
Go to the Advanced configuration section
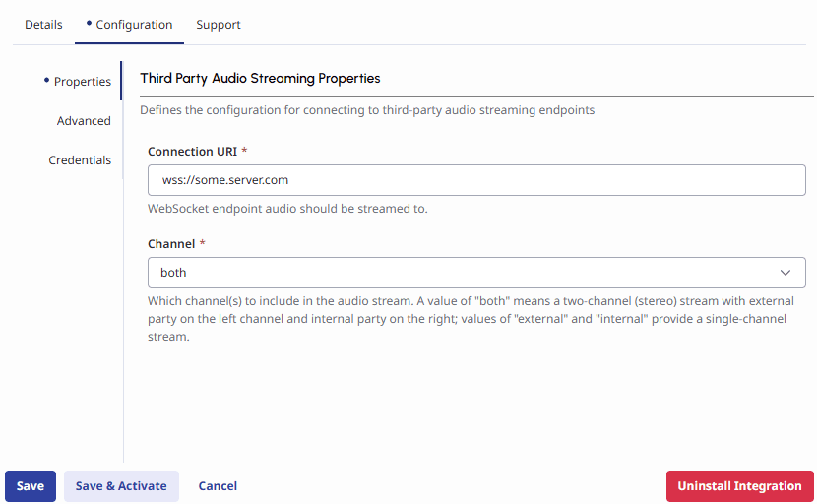tap(84, 121)
